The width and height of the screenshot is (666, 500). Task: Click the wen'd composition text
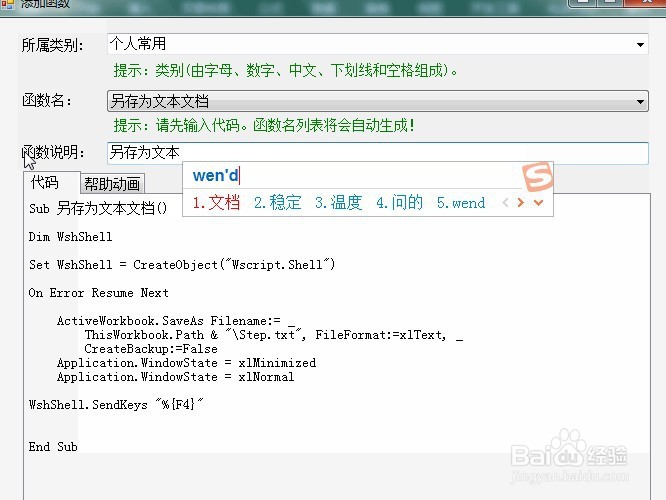216,175
